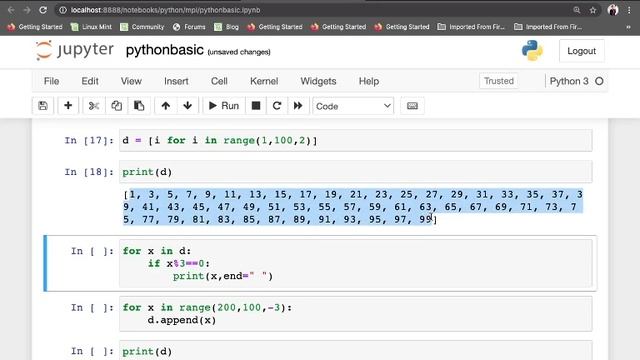Click the (unsaved changes) status text
This screenshot has height=360, width=640.
click(x=239, y=52)
